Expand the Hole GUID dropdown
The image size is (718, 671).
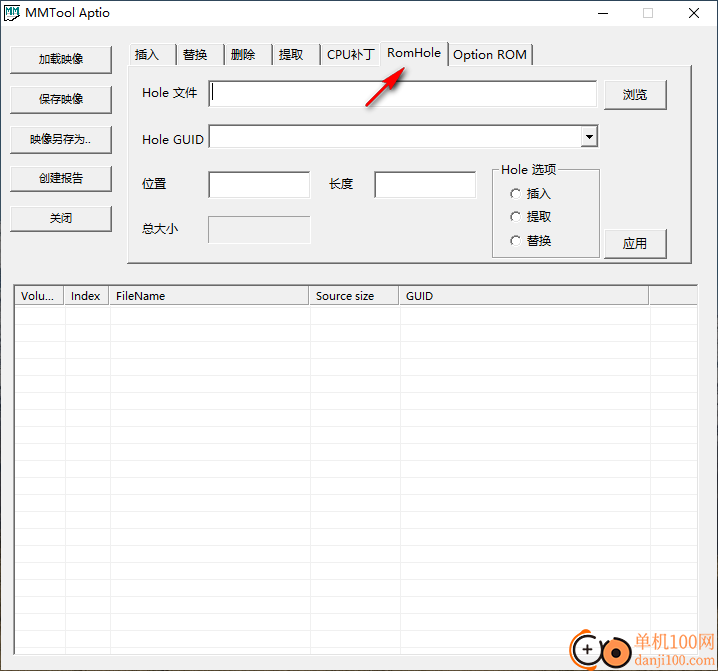[x=589, y=136]
